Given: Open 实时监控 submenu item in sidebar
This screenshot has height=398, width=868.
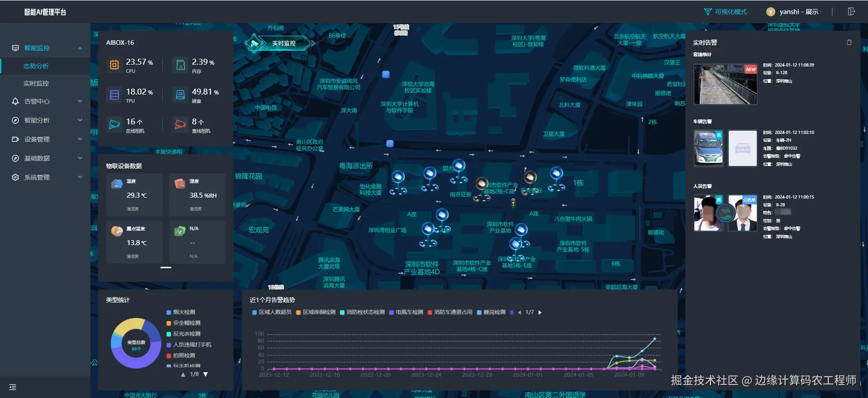Looking at the screenshot, I should (x=45, y=83).
